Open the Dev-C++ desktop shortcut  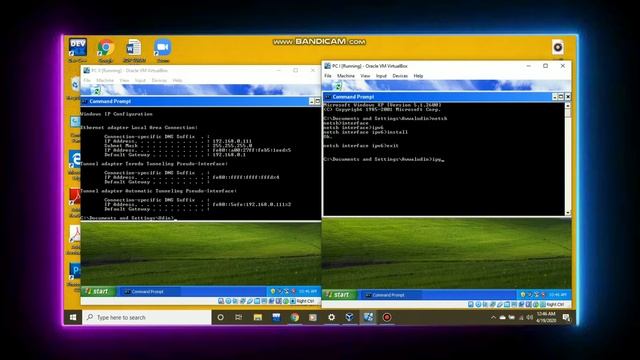pos(78,50)
